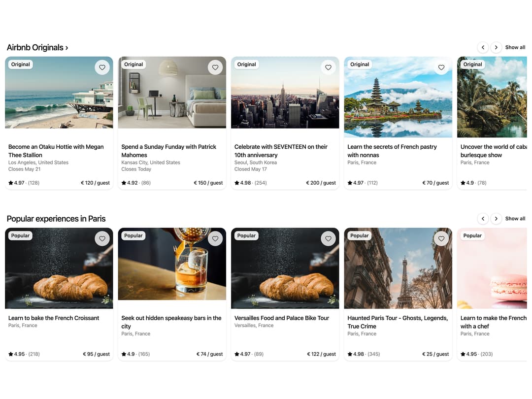Heart the hidden speakeasy bars experience
The image size is (532, 399).
pyautogui.click(x=215, y=239)
